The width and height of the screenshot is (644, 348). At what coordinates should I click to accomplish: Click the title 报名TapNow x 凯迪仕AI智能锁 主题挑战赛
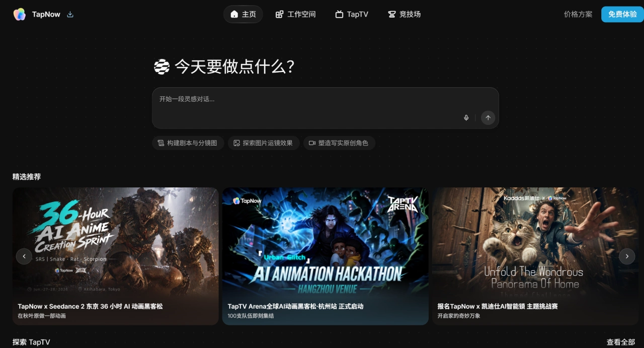click(x=498, y=306)
